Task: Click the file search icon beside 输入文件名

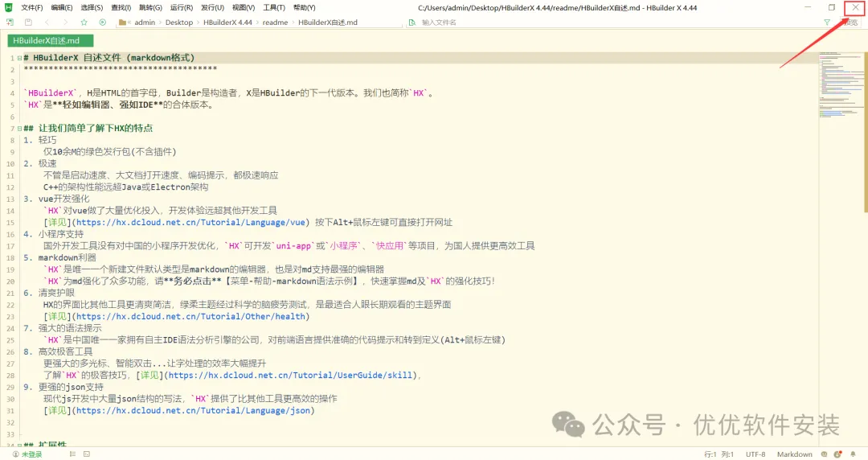Action: (411, 23)
